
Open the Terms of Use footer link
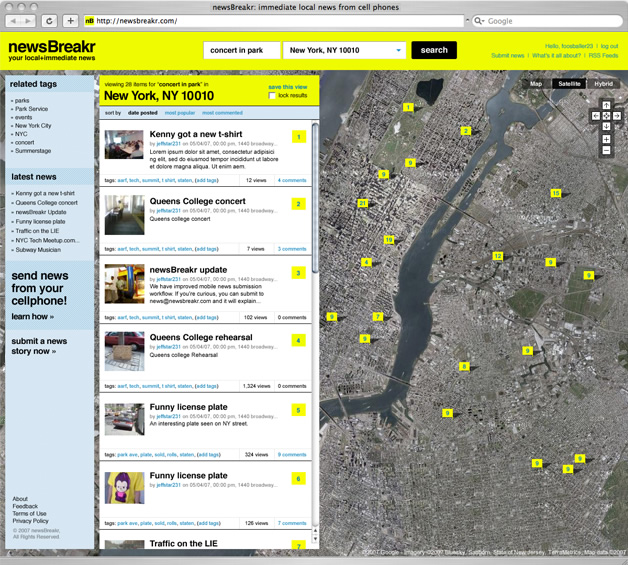tap(29, 513)
